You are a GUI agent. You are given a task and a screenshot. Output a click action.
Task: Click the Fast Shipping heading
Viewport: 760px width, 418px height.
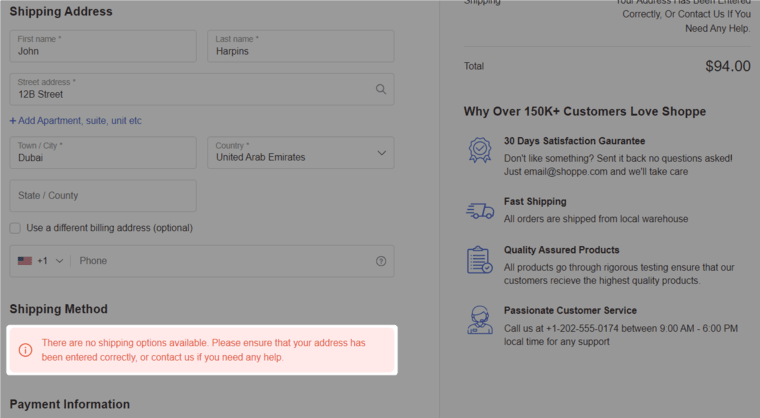535,201
